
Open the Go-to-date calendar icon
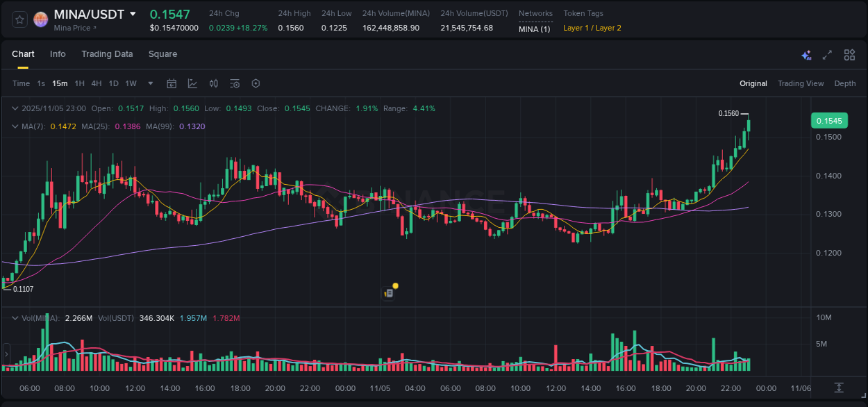[172, 83]
